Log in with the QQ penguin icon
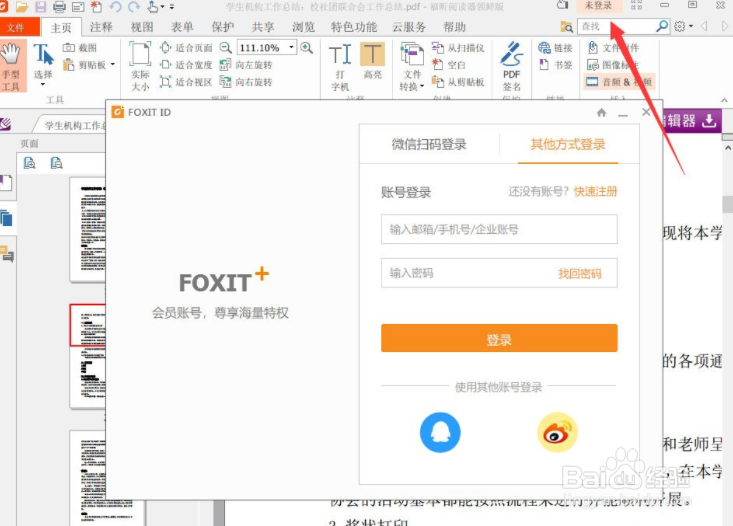The image size is (733, 526). 440,432
